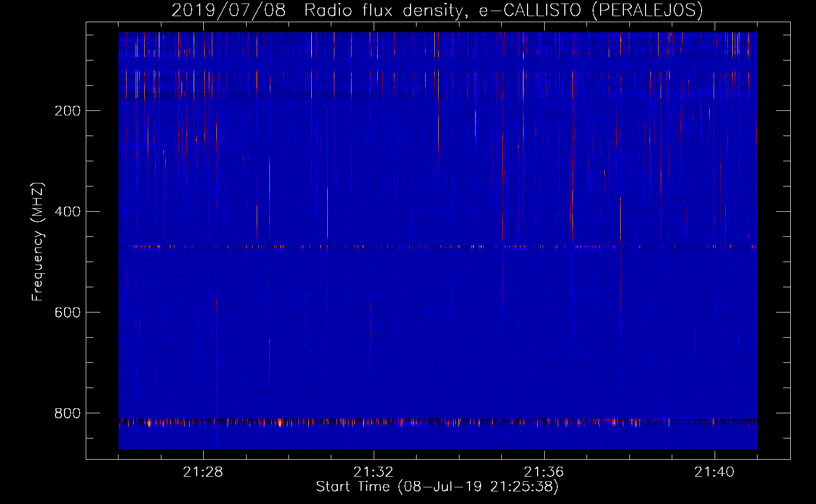
Task: Click the 'Frequency (MHZ)' axis label
Action: tap(38, 241)
